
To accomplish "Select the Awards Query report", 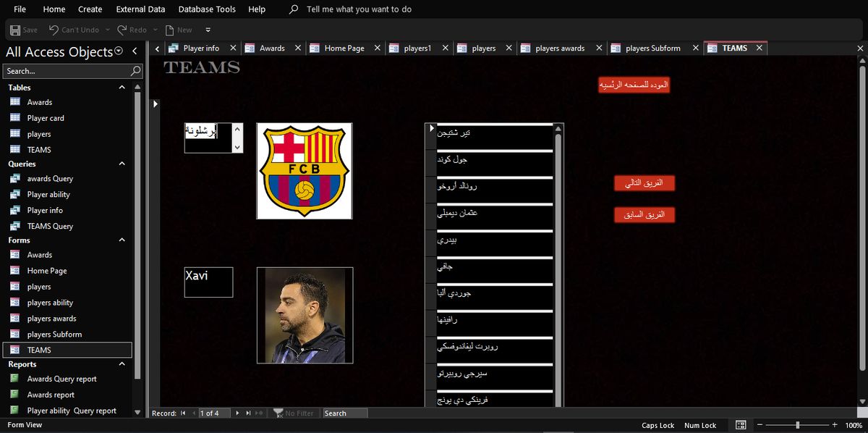I will 68,379.
